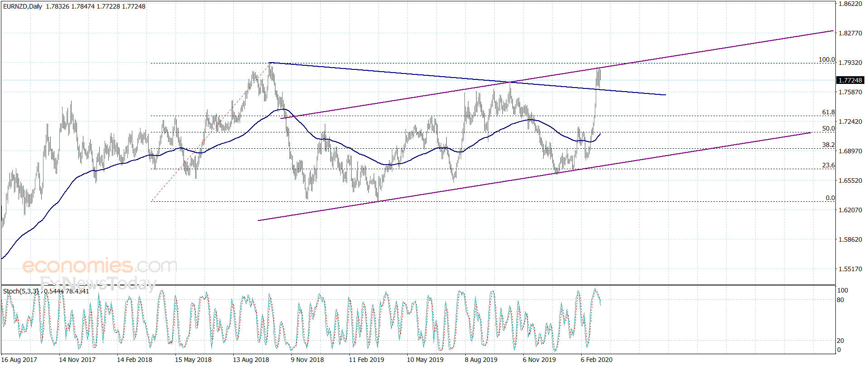The height and width of the screenshot is (366, 868).
Task: Click the 1.79320 price axis value
Action: tap(850, 63)
